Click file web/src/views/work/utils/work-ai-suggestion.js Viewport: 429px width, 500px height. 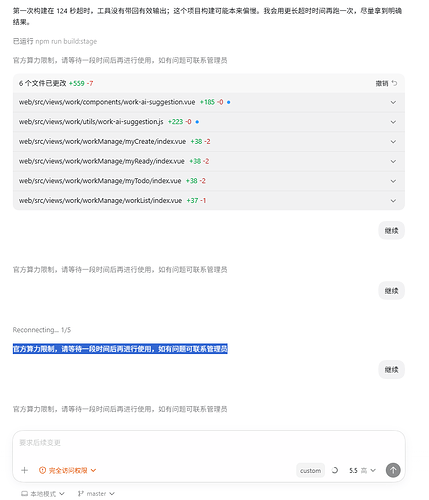click(91, 122)
